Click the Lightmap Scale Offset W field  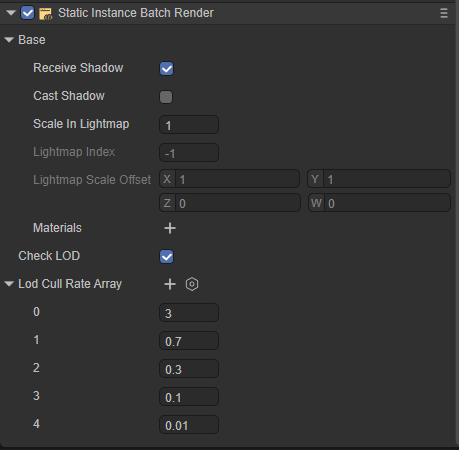pyautogui.click(x=379, y=203)
